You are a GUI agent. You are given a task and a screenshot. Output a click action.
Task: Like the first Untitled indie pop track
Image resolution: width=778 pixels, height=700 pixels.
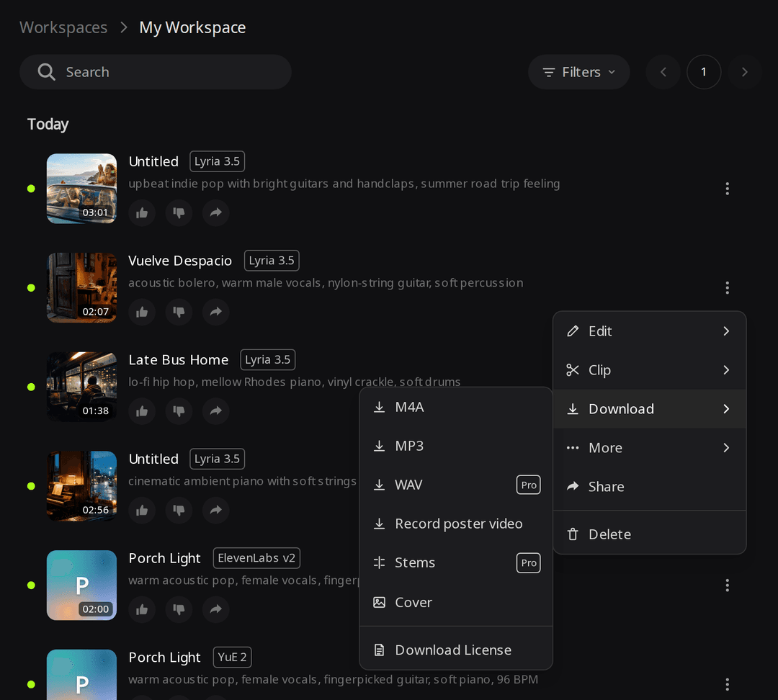142,213
